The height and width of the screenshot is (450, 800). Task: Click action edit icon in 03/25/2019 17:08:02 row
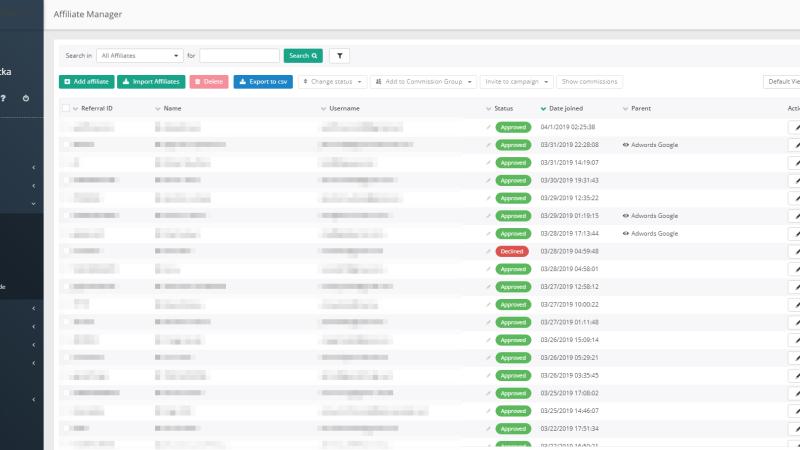click(x=795, y=393)
